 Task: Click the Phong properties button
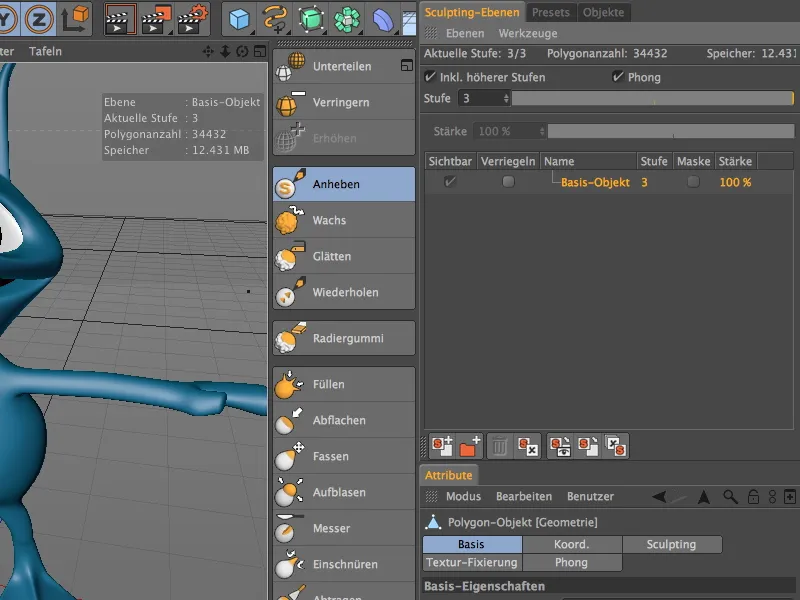572,562
